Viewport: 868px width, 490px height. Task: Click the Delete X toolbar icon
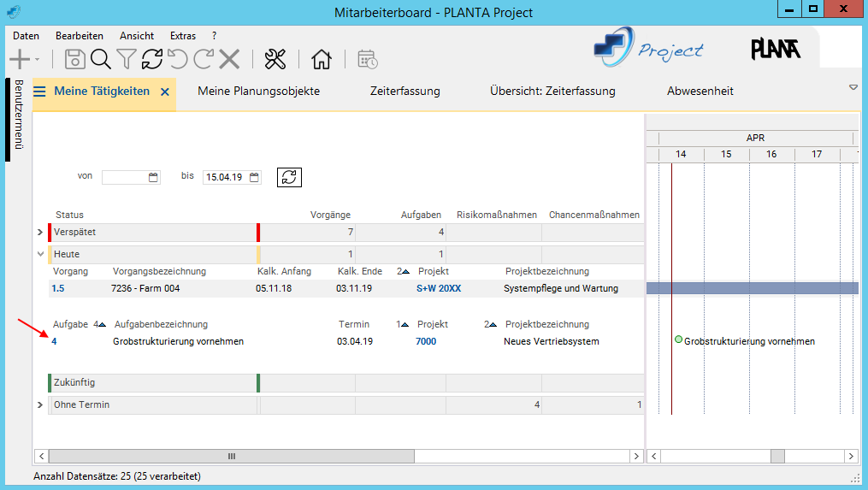(229, 59)
